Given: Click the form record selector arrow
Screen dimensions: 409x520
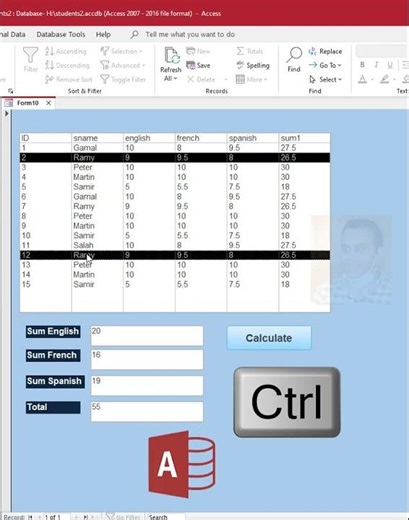Looking at the screenshot, I should click(7, 114).
